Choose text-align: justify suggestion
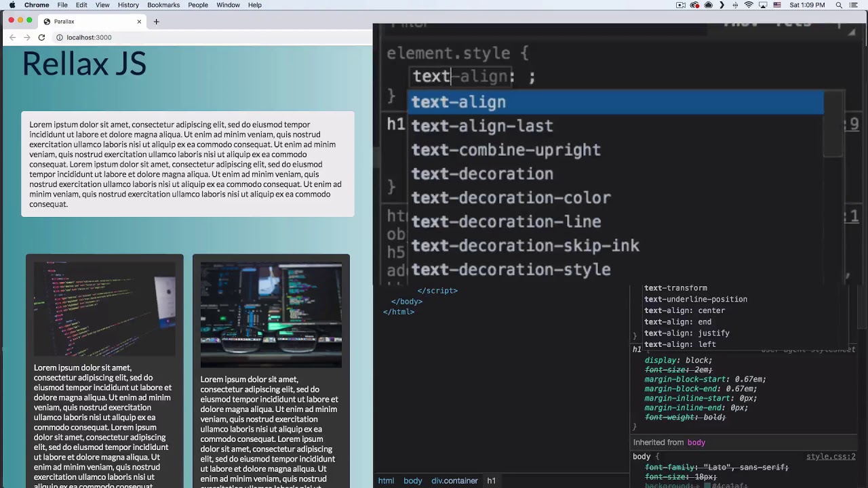Image resolution: width=868 pixels, height=488 pixels. coord(687,333)
